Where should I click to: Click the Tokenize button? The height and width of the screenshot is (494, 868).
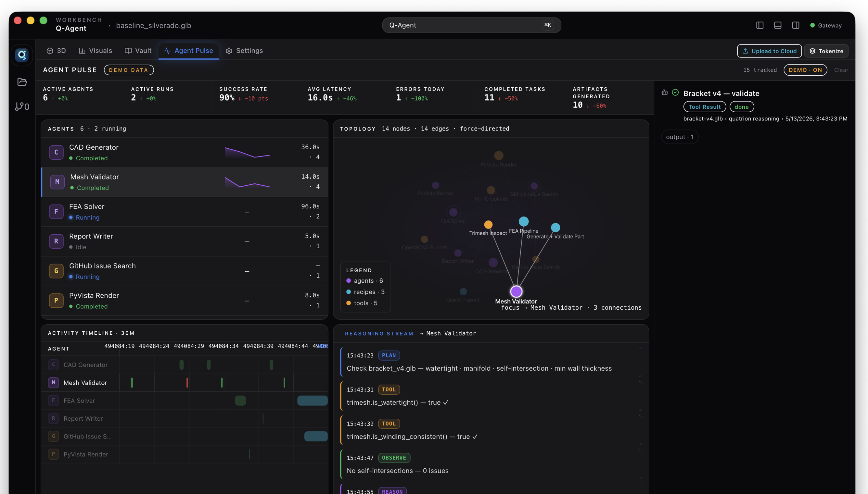826,51
